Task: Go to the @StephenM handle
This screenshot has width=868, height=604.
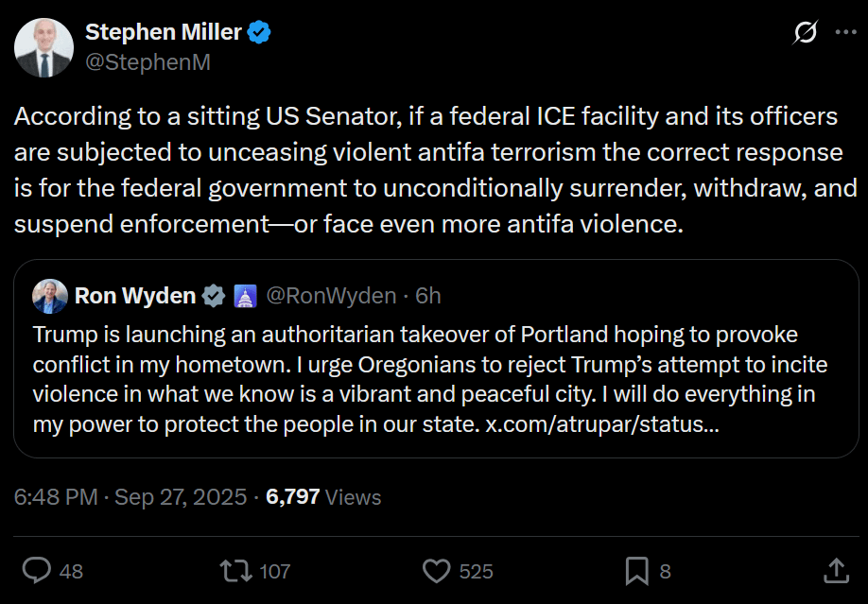Action: click(148, 62)
